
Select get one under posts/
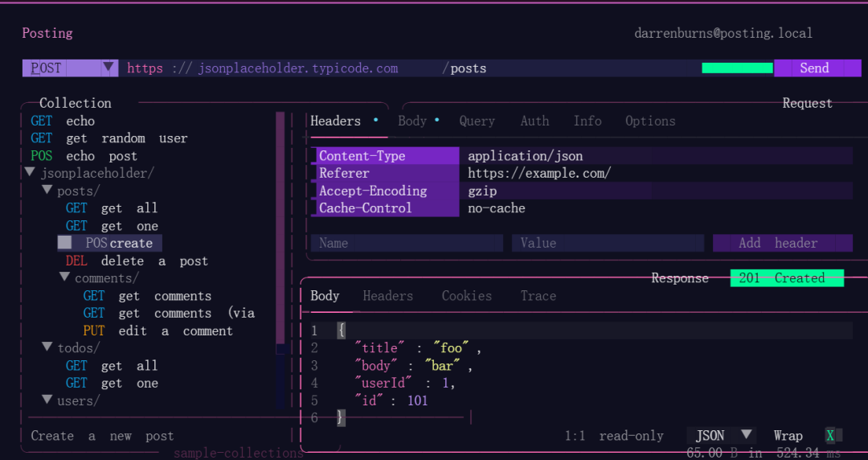[111, 225]
